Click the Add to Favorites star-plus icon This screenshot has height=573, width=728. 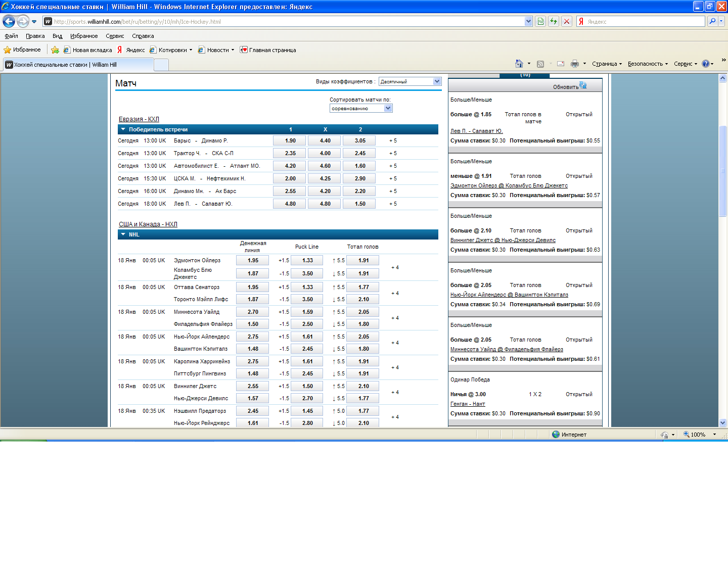[x=55, y=50]
